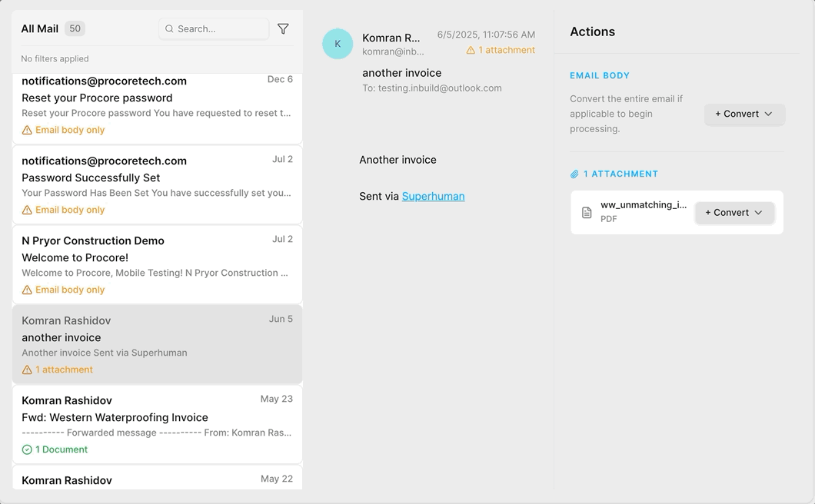Click Email body only label under Password Successfully Set

click(x=70, y=210)
